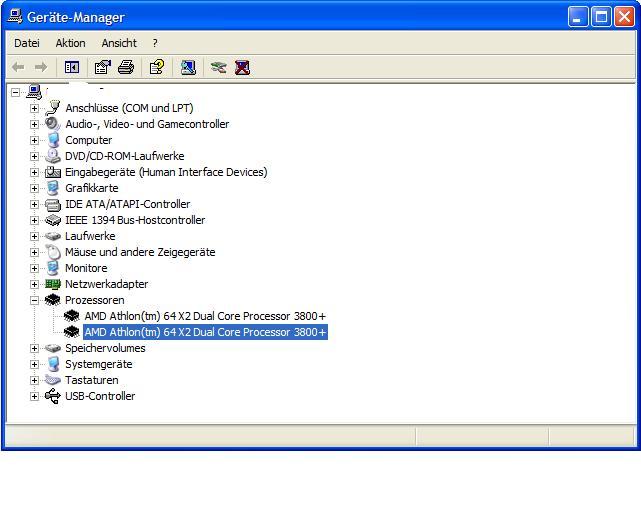Image resolution: width=641 pixels, height=512 pixels.
Task: Click the Anschlüsse port icon
Action: point(53,108)
